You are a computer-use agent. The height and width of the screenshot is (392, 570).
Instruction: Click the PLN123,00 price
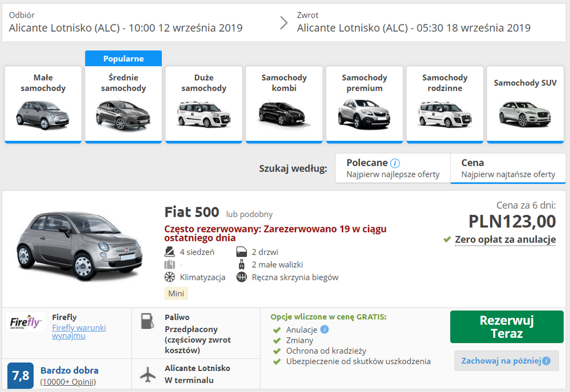click(512, 222)
